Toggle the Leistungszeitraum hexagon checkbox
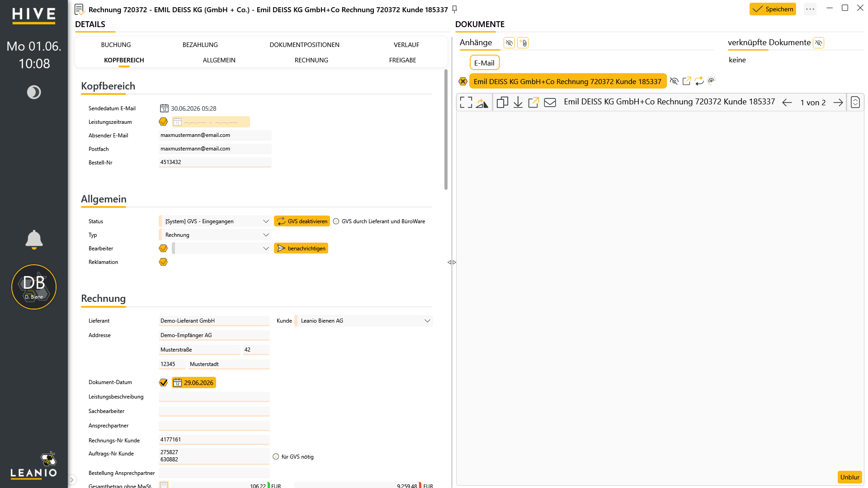The height and width of the screenshot is (488, 868). [x=163, y=122]
